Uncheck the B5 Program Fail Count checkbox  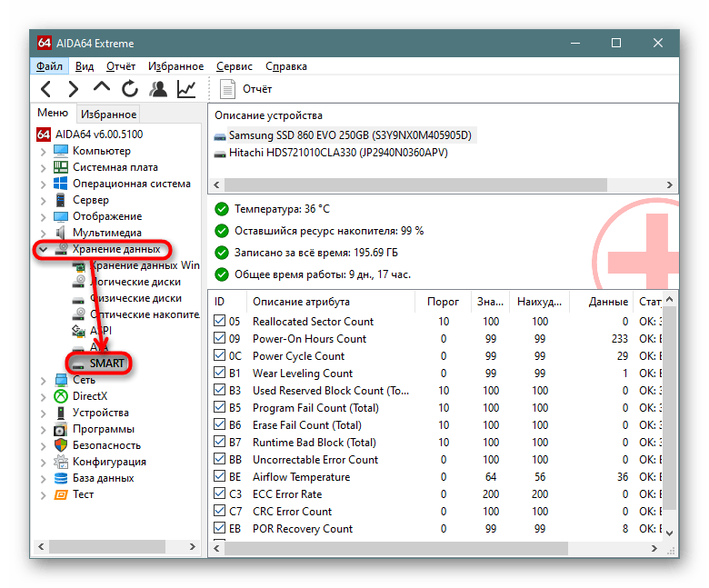point(219,407)
